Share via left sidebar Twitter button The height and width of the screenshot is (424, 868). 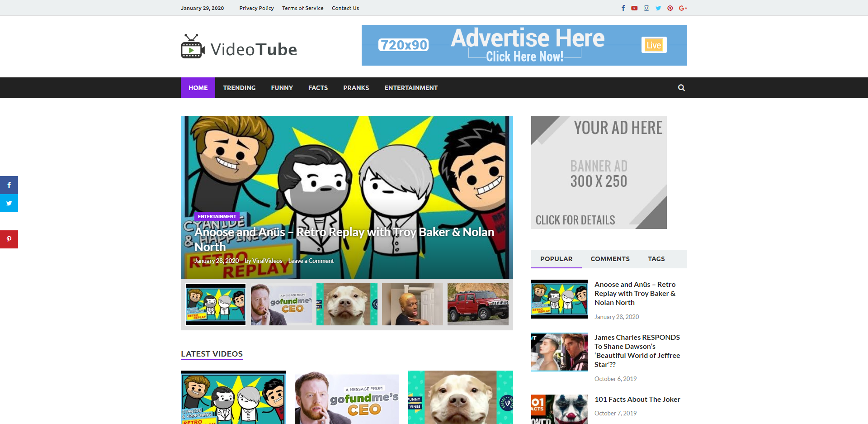click(x=9, y=203)
